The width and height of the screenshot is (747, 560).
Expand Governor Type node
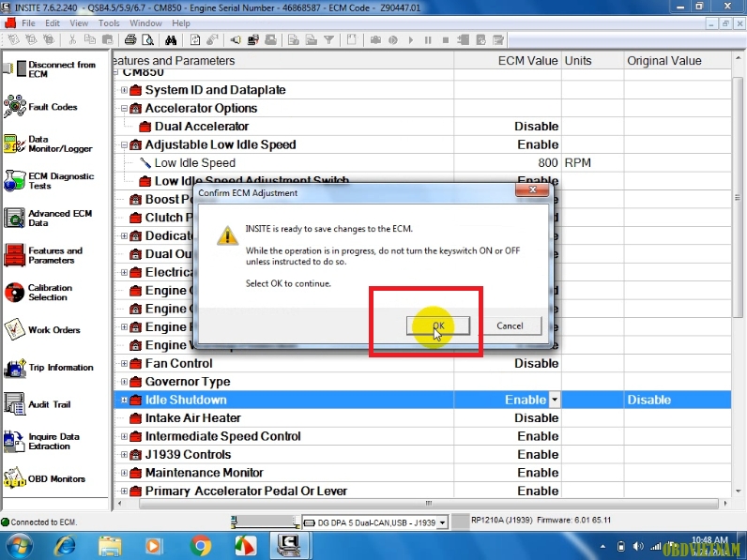click(124, 382)
